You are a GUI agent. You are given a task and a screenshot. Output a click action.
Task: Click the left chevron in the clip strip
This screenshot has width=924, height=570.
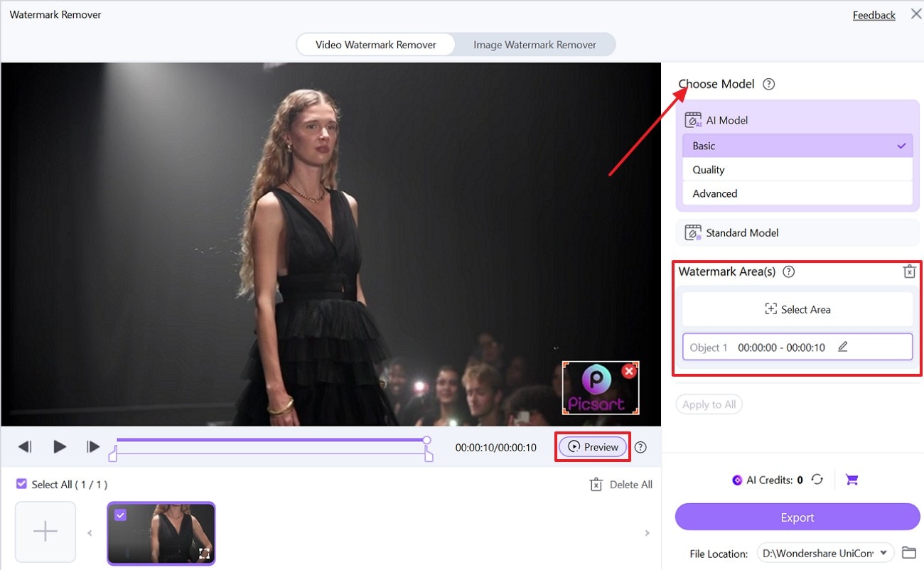click(90, 532)
